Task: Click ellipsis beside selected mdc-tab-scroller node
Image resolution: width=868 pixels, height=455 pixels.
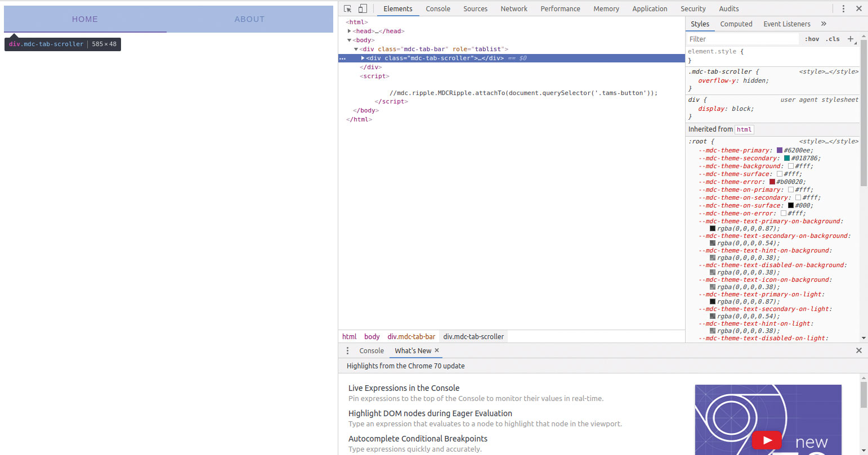Action: (x=342, y=58)
